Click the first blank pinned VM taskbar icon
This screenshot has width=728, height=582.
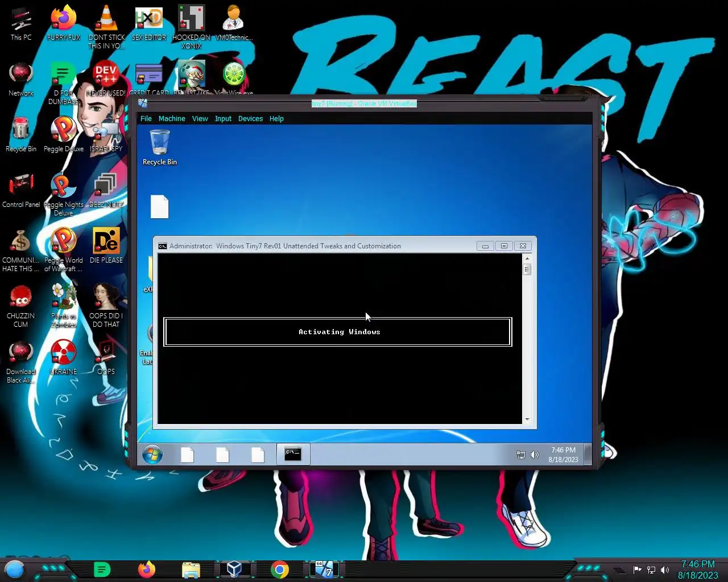(x=187, y=455)
